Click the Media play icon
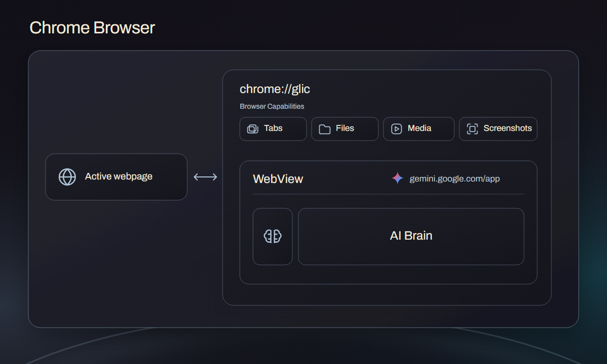The height and width of the screenshot is (364, 607). click(x=397, y=129)
